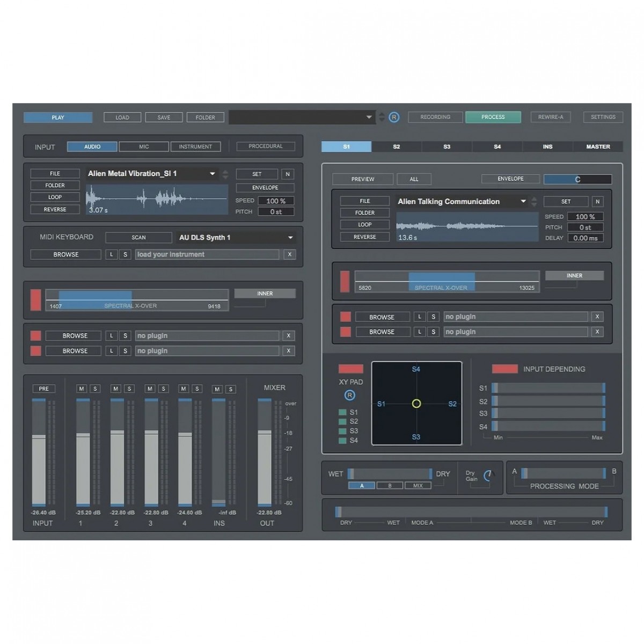Toggle the red XY PAD enable switch
The width and height of the screenshot is (644, 644).
coord(350,369)
